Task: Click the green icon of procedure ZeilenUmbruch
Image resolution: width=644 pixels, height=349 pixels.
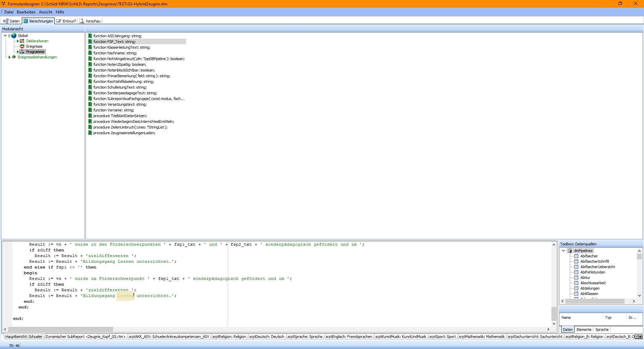Action: coord(90,127)
